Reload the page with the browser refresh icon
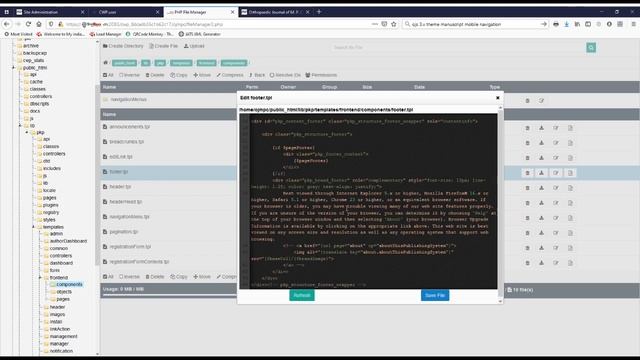 (28, 24)
